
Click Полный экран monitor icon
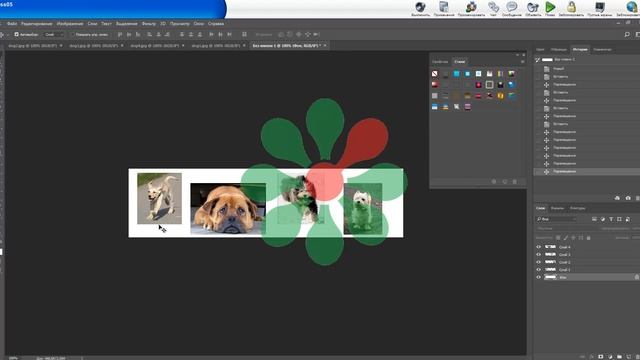tap(600, 8)
